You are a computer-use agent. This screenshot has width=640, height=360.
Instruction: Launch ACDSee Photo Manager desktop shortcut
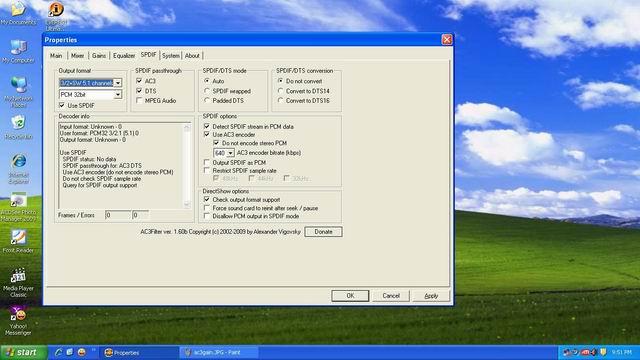coord(18,207)
